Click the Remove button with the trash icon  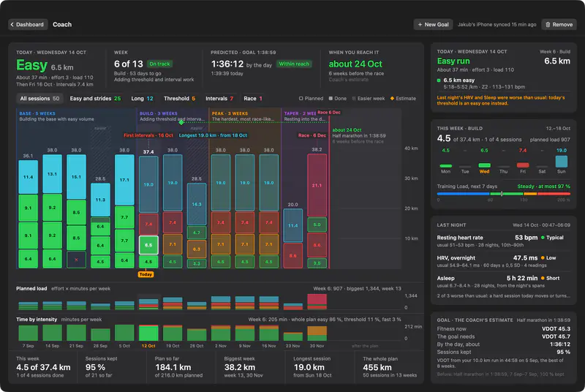click(x=559, y=25)
